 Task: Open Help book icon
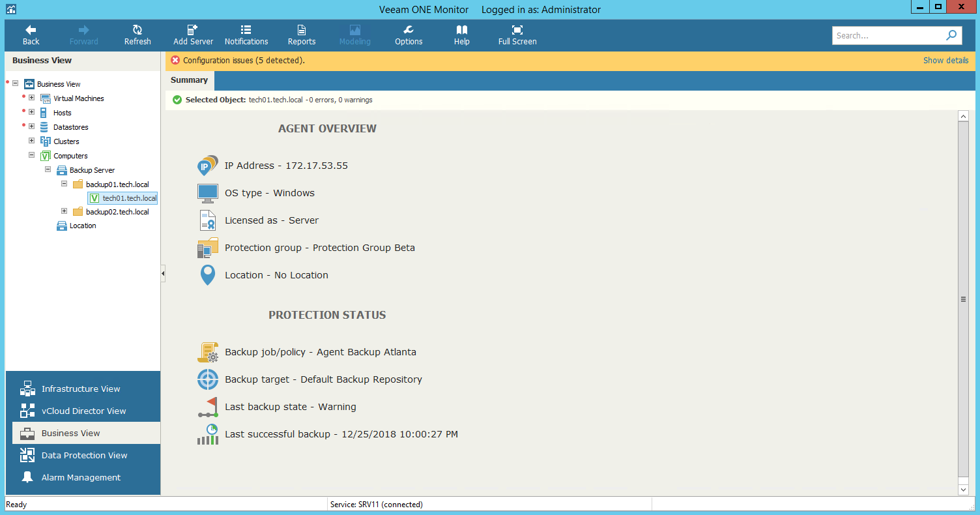pyautogui.click(x=462, y=30)
